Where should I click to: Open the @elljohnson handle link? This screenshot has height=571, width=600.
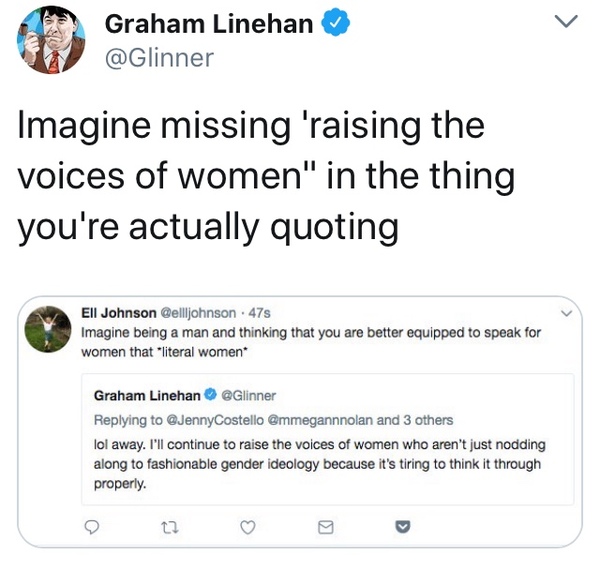(201, 314)
